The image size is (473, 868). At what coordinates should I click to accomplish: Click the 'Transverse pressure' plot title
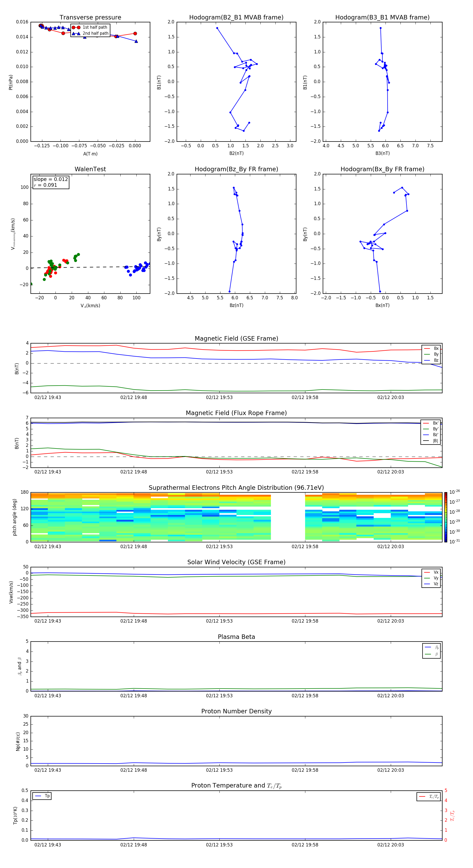pyautogui.click(x=90, y=18)
